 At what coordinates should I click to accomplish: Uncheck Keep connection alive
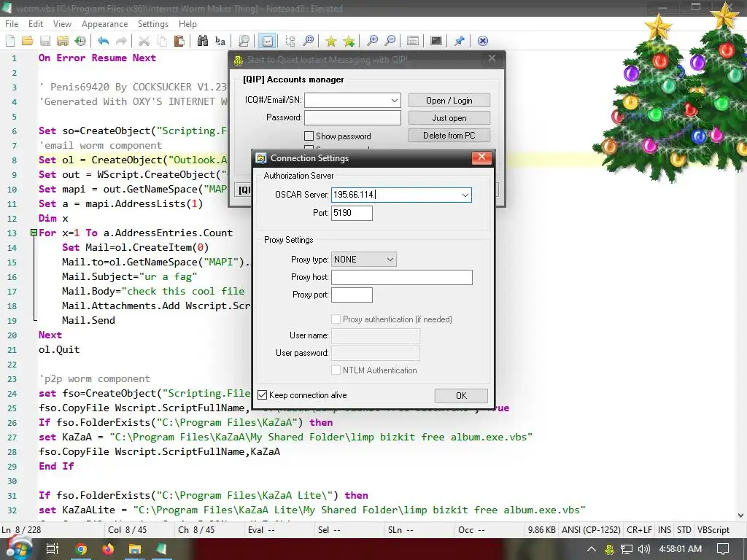[262, 395]
